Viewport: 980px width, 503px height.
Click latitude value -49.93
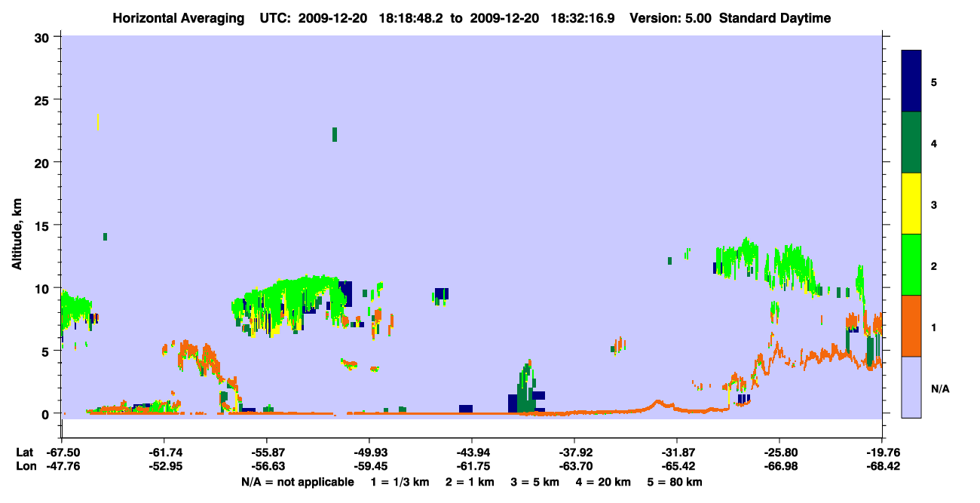pos(369,452)
